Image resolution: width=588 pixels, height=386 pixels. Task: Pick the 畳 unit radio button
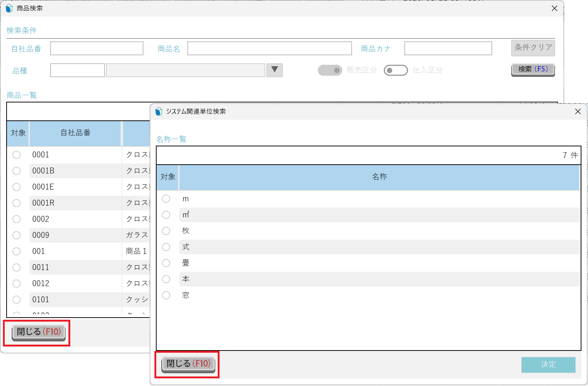(166, 263)
